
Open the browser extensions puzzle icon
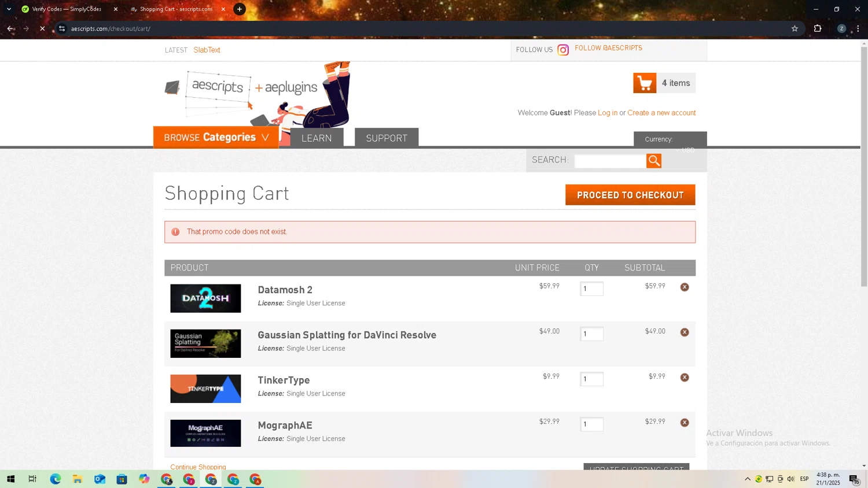(x=818, y=28)
